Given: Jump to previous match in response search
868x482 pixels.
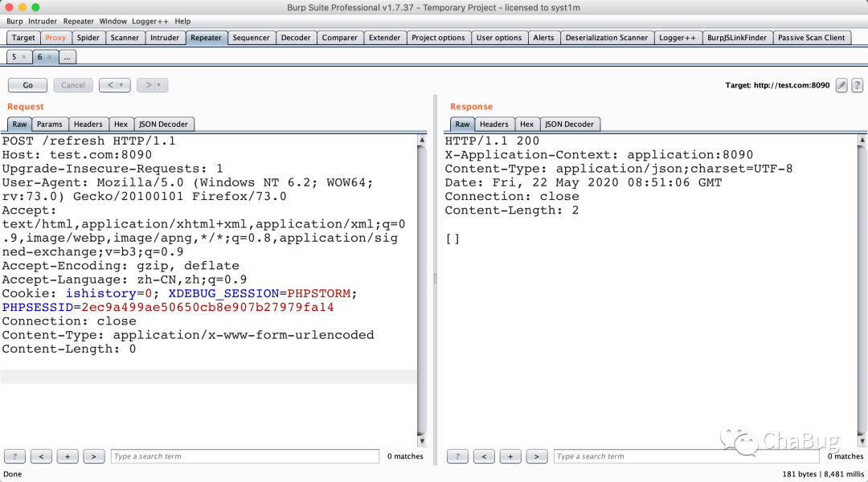Looking at the screenshot, I should [485, 456].
